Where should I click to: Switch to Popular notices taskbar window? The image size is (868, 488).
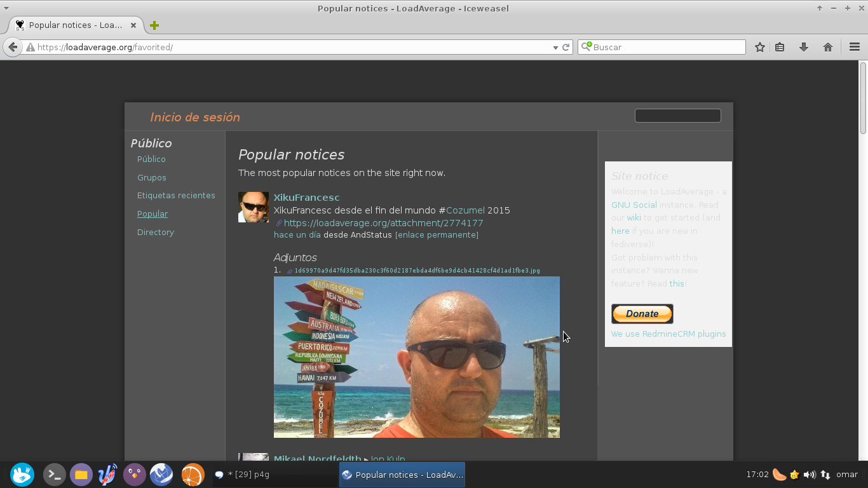point(402,475)
